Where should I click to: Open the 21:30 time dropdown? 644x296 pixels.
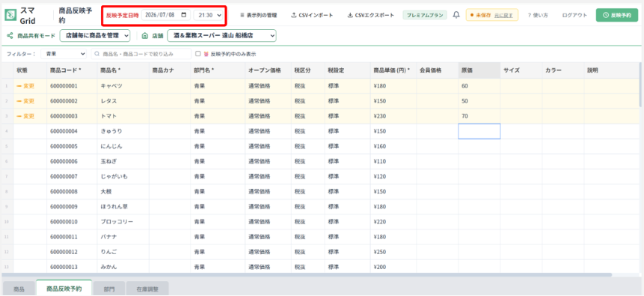click(x=208, y=15)
